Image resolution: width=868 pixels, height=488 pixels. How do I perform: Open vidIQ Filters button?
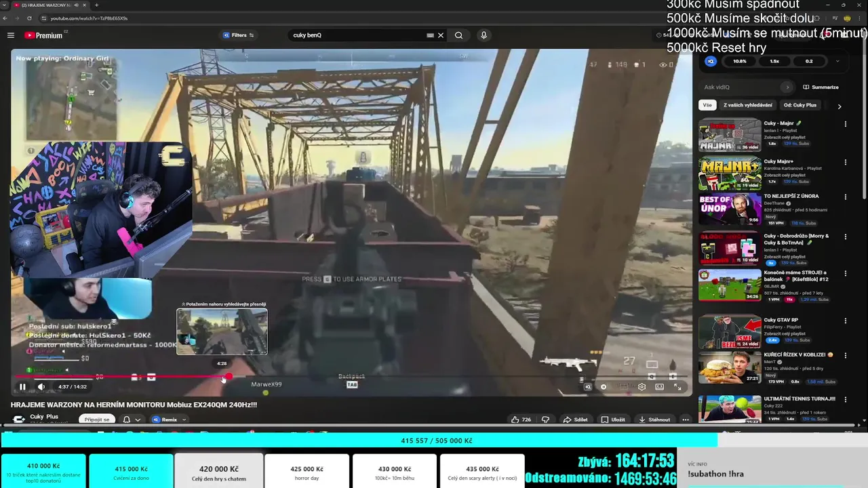point(239,35)
